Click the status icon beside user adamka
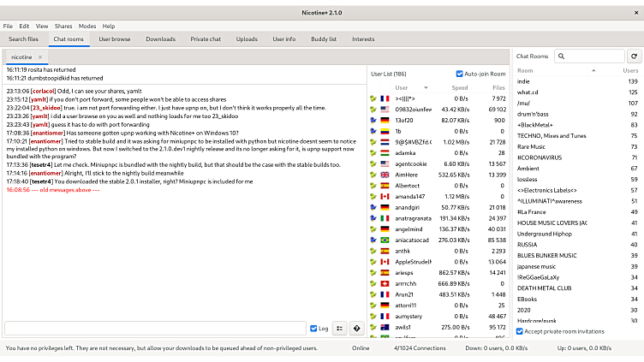 pos(373,152)
